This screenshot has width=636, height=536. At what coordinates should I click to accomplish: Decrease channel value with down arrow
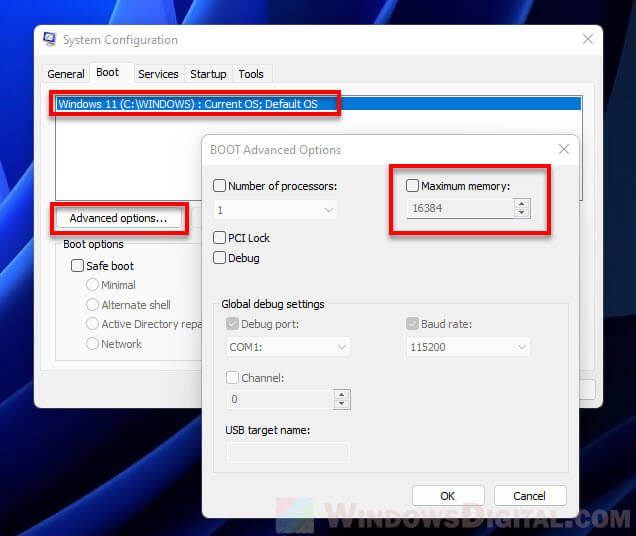(342, 404)
